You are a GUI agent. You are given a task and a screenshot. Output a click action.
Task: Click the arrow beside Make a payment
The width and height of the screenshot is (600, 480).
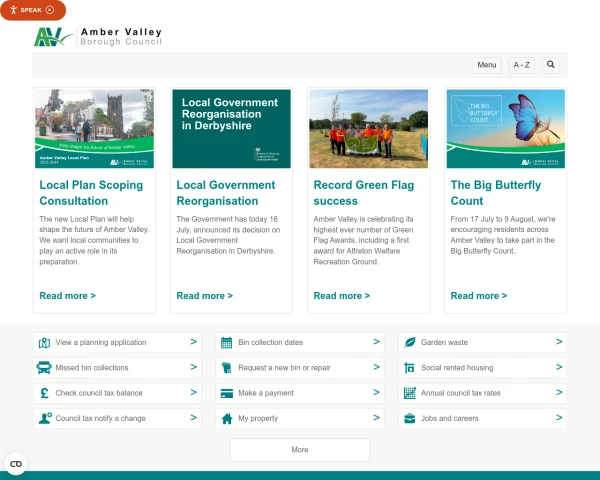click(377, 392)
